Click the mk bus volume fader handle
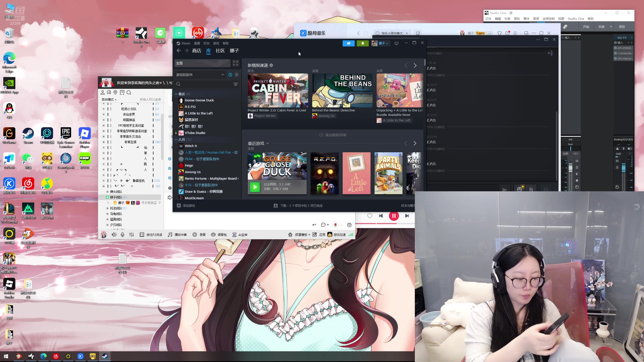 [570, 168]
